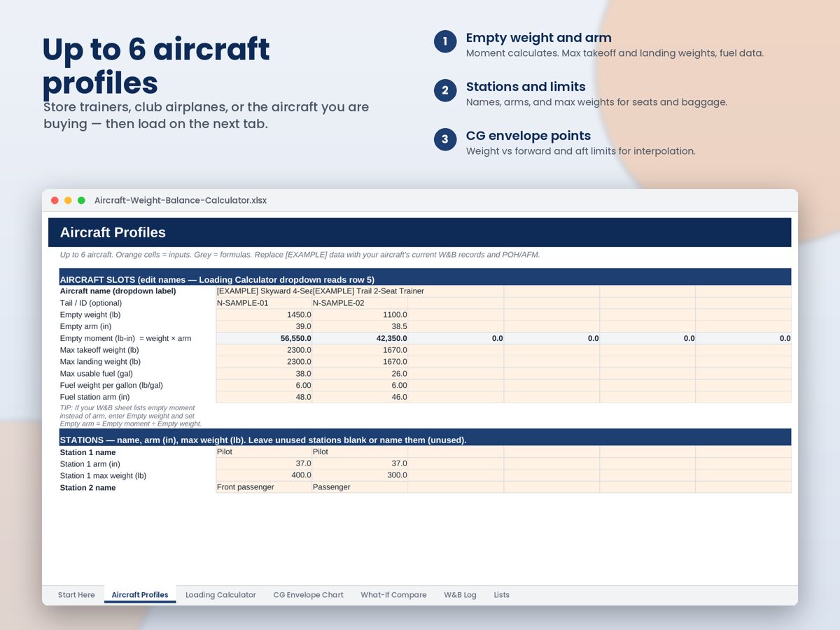Click the N-SAMPLE-01 tail ID cell
The image size is (840, 630).
(264, 303)
